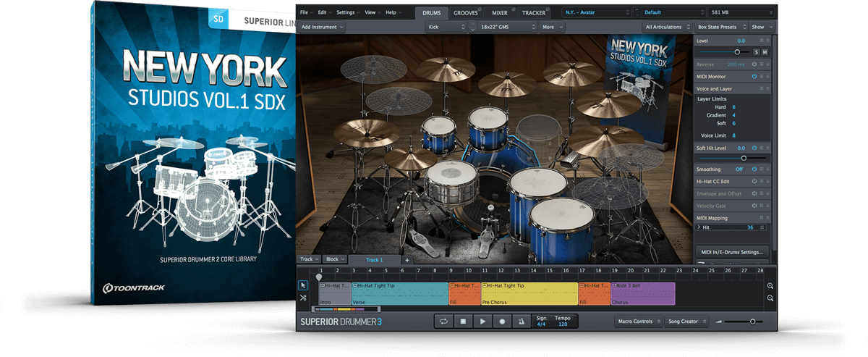Open the Voice and Layer menu icon

point(762,88)
